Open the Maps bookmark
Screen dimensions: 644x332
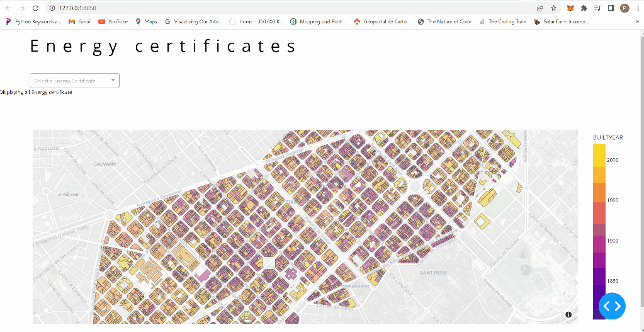pyautogui.click(x=146, y=21)
